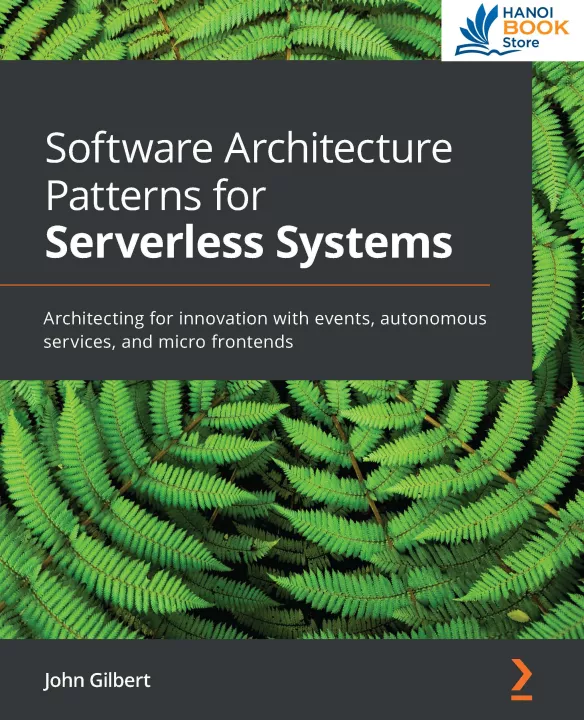Viewport: 584px width, 720px height.
Task: Click the title 'Software Architecture'
Action: [249, 148]
